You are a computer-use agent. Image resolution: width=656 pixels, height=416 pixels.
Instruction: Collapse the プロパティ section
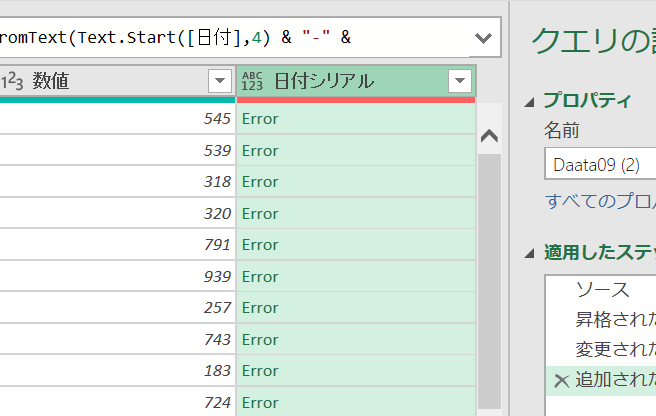click(529, 101)
